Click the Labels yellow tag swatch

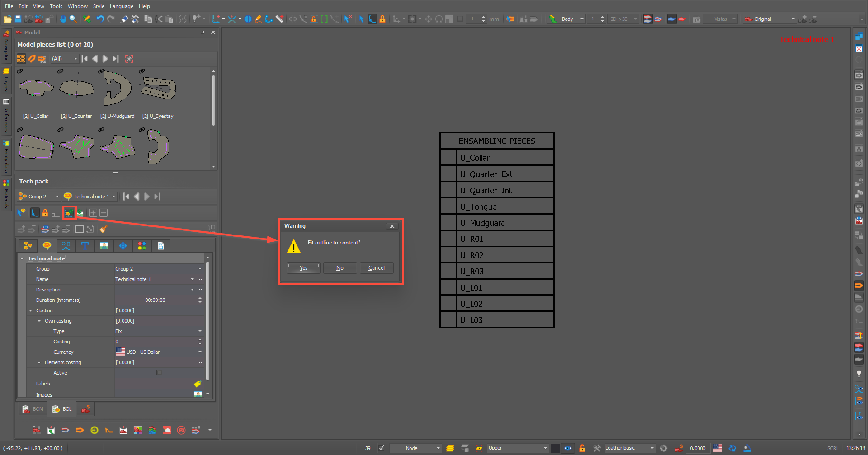click(x=198, y=384)
